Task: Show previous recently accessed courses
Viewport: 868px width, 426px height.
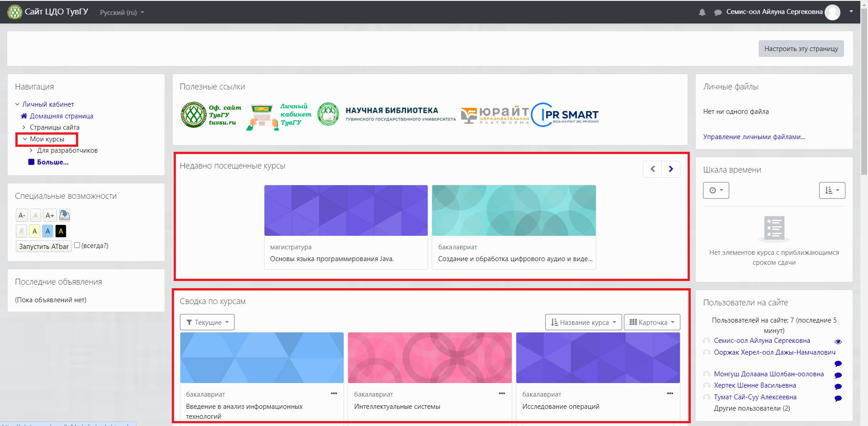Action: pos(652,169)
